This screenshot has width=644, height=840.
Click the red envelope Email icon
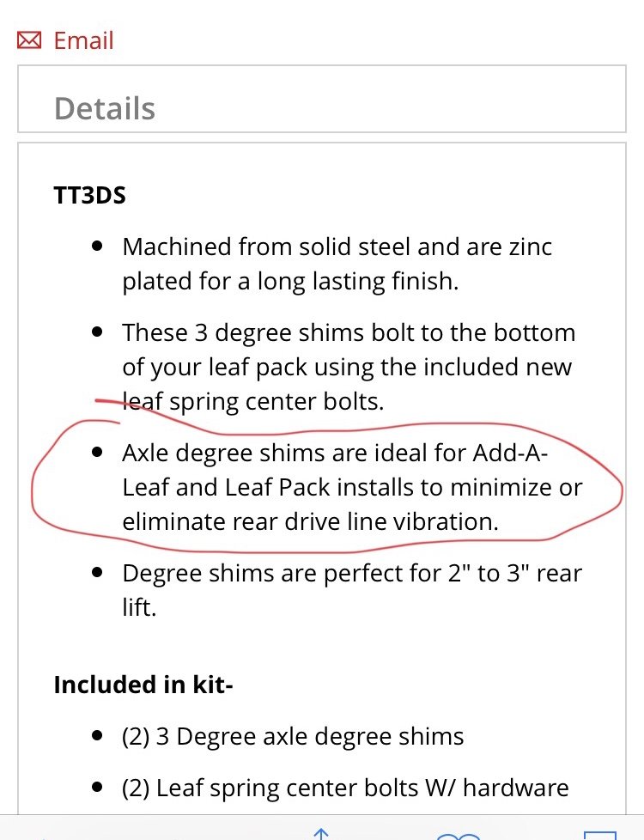click(x=29, y=40)
